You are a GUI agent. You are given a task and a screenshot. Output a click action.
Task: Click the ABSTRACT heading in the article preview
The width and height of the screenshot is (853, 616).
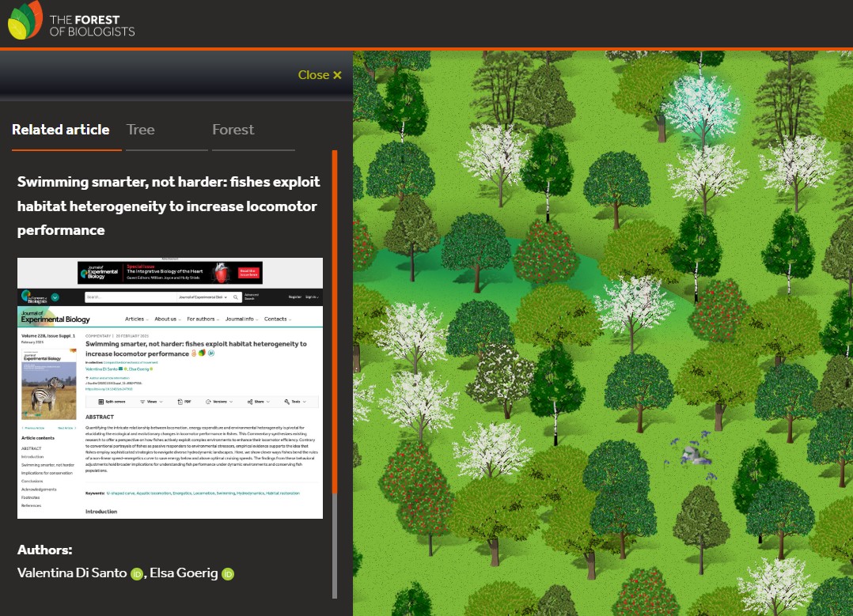click(x=100, y=417)
